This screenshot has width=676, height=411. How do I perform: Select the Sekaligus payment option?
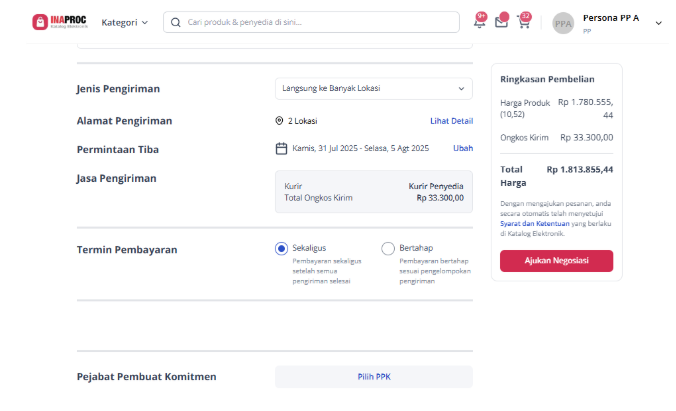(281, 248)
